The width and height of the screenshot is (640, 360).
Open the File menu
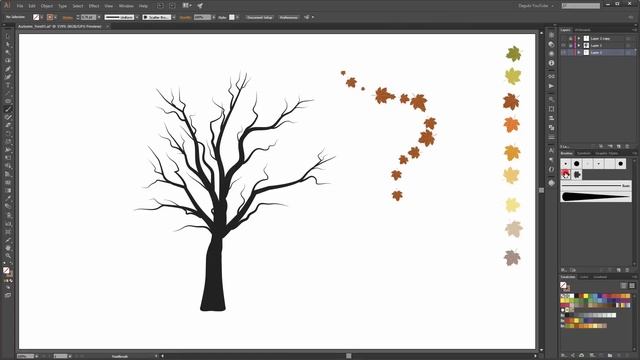pyautogui.click(x=20, y=6)
